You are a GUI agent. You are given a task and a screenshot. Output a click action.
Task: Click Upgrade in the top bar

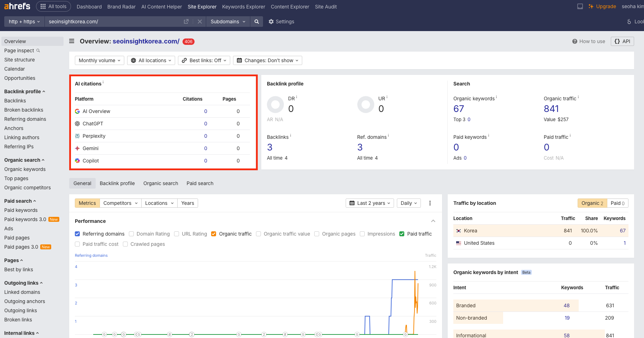coord(605,6)
